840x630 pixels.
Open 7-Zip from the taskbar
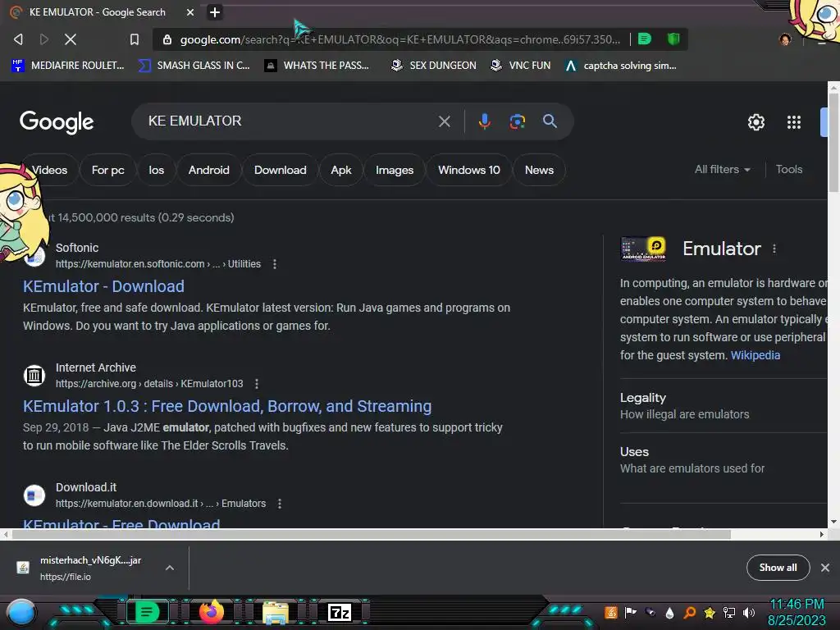(x=339, y=612)
